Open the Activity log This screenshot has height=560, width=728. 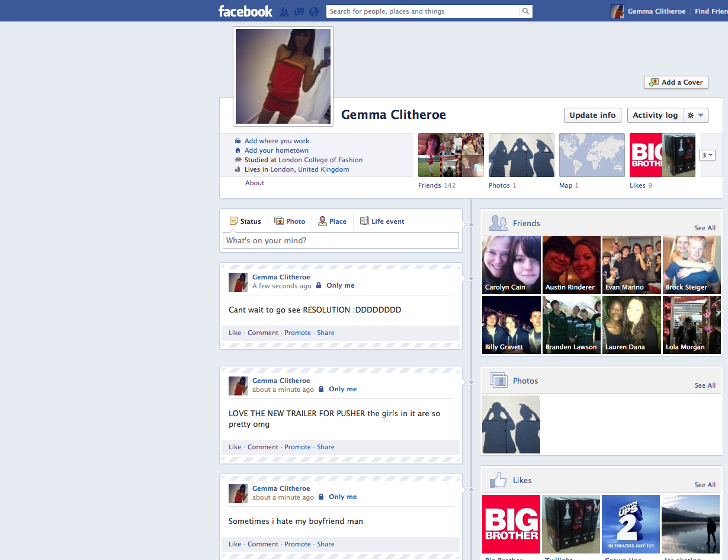(x=655, y=115)
